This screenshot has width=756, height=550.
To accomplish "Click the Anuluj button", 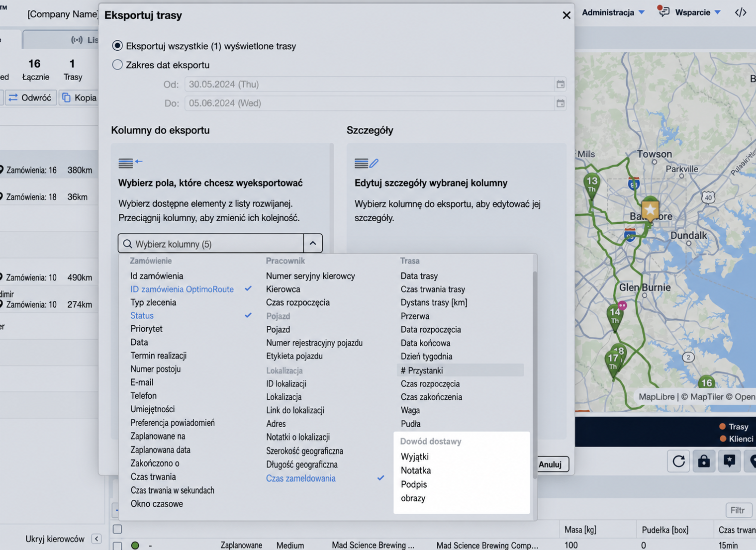I will coord(551,464).
